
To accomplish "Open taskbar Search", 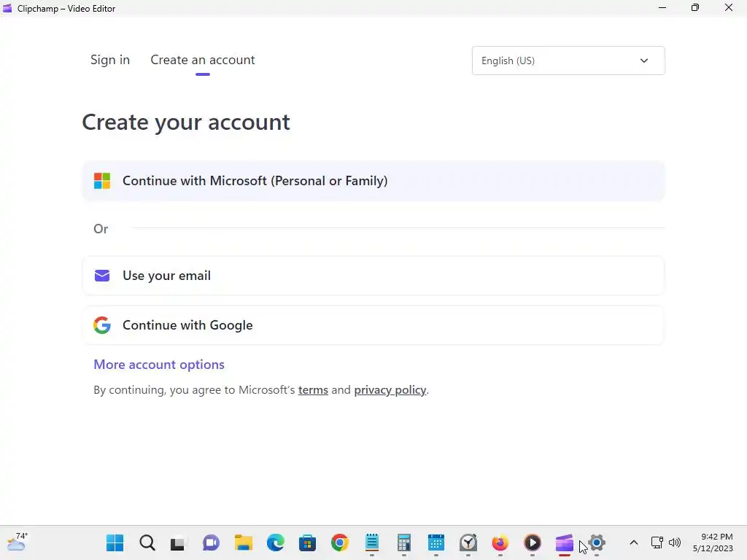I will pyautogui.click(x=147, y=542).
